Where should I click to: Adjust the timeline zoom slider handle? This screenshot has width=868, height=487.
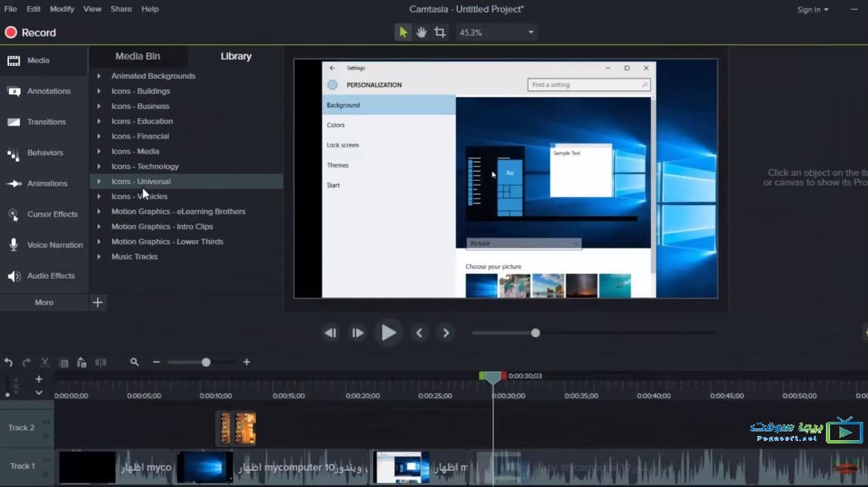(x=206, y=363)
